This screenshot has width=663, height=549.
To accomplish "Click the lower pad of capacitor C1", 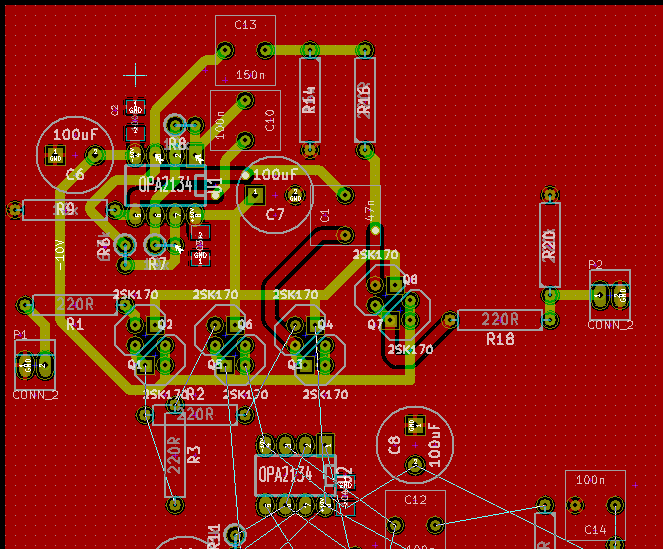I will pos(345,235).
